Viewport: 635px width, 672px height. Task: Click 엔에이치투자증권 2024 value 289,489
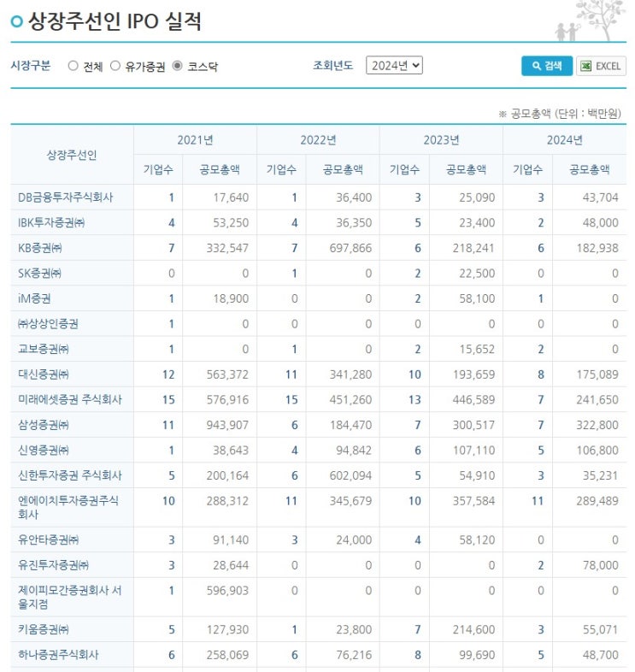pos(597,500)
